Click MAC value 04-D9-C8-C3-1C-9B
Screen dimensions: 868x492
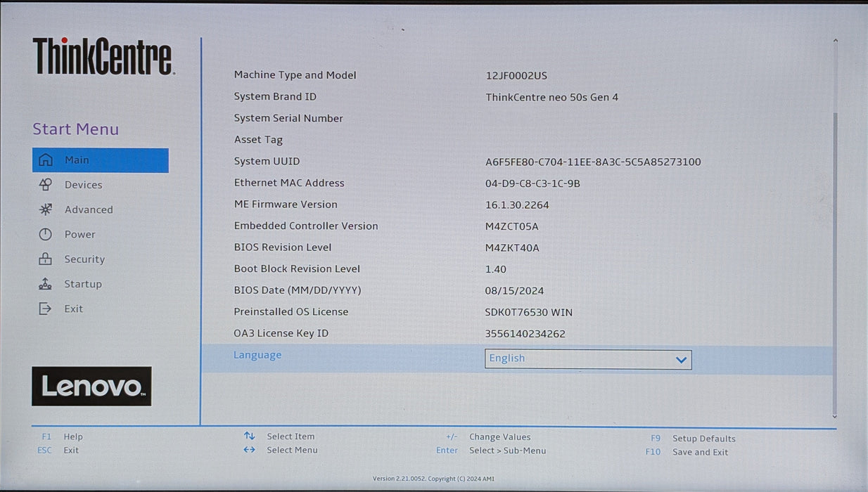click(532, 184)
